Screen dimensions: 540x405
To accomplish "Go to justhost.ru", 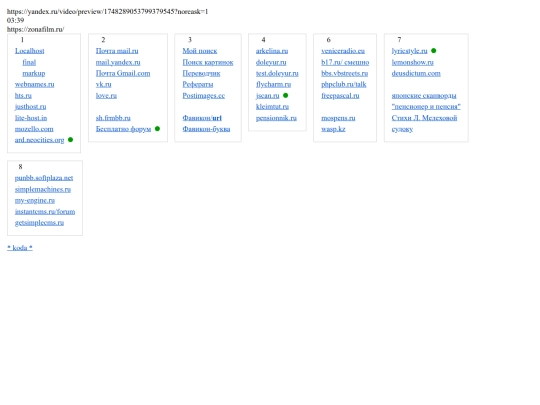I will point(30,107).
